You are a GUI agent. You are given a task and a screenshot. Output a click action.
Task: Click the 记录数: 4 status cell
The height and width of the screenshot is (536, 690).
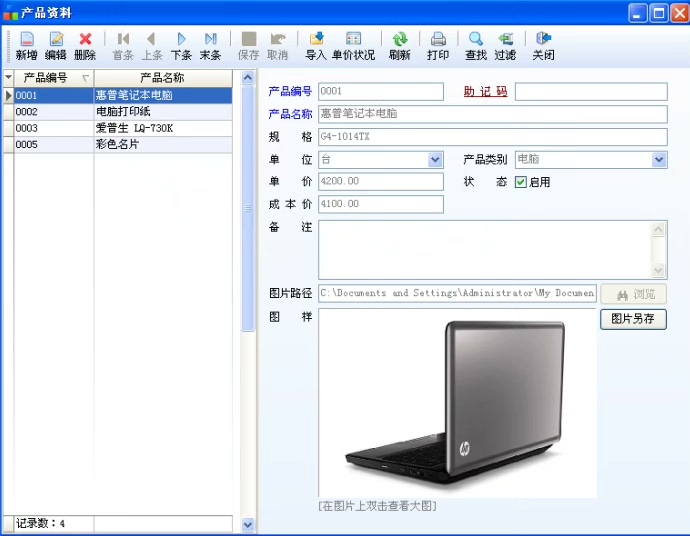coord(54,523)
